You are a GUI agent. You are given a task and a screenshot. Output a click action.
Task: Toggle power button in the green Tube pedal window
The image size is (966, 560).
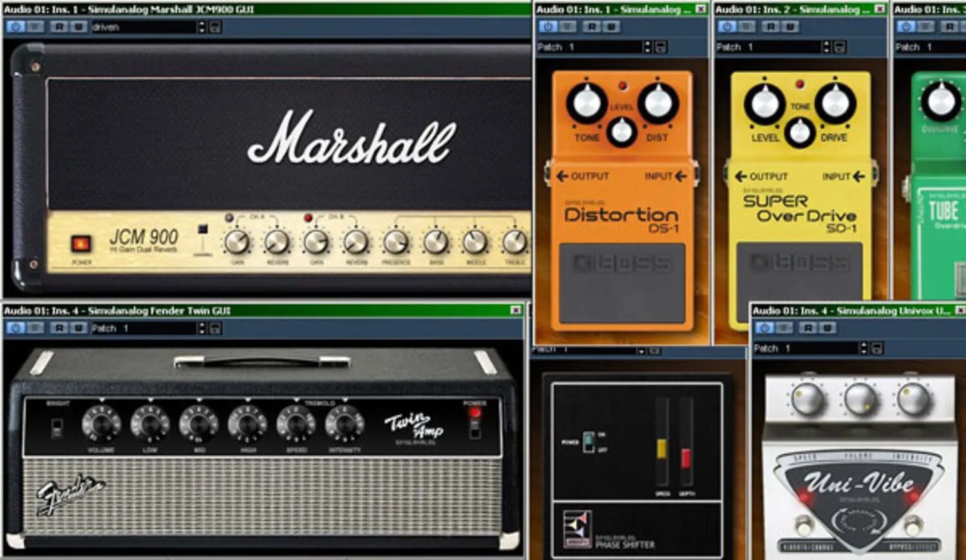(x=906, y=26)
